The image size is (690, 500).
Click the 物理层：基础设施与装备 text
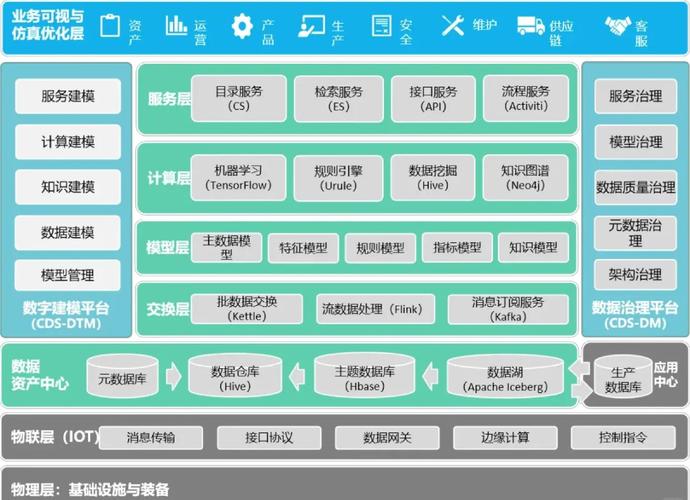pos(90,490)
